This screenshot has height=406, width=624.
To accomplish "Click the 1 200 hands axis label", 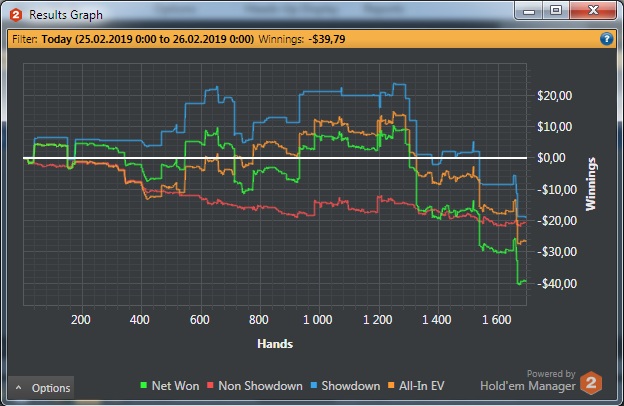I will point(377,320).
